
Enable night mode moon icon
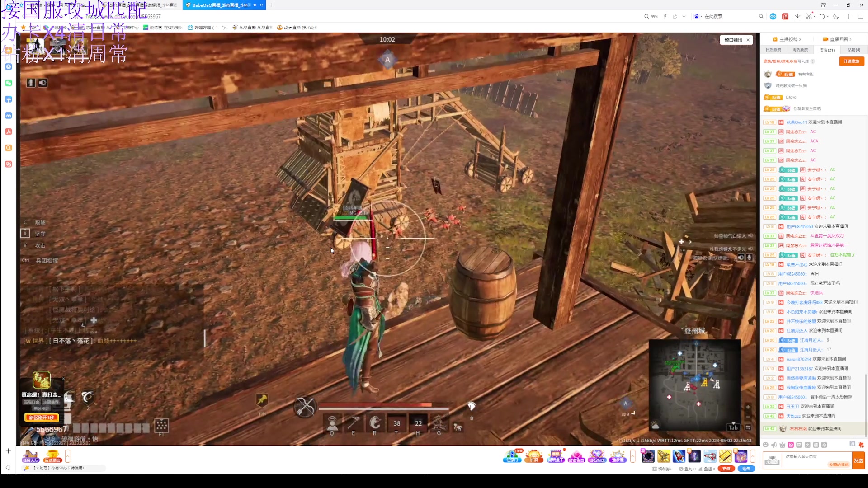tap(836, 16)
